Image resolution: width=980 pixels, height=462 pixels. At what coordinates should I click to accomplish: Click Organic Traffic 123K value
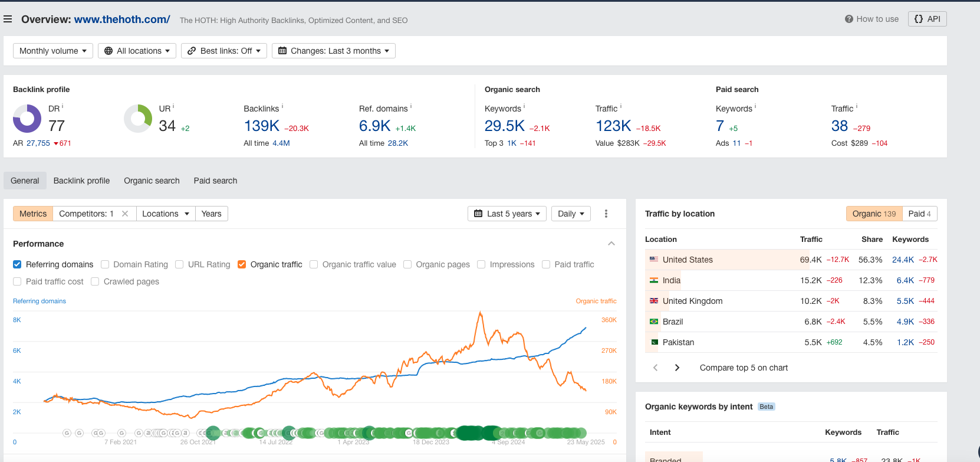(613, 126)
